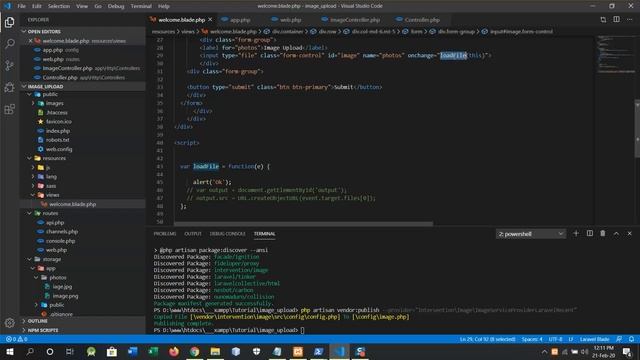
Task: Click the editor horizontal scrollbar
Action: click(303, 224)
